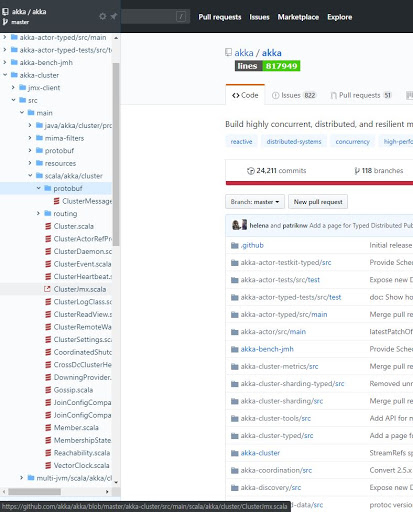Image resolution: width=413 pixels, height=512 pixels.
Task: Click the sidebar vertical scrollbar thumb
Action: 116,154
